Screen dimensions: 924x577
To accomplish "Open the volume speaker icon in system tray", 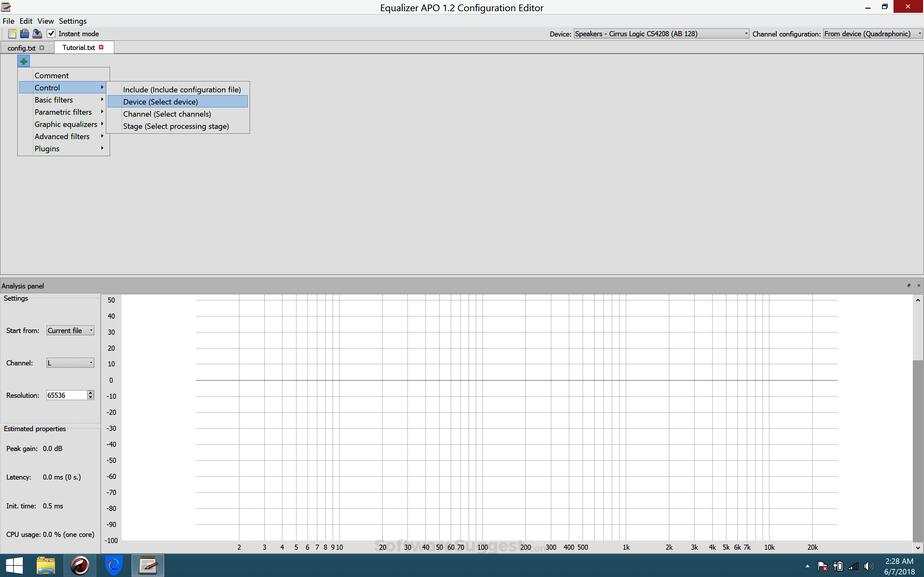I will 869,566.
